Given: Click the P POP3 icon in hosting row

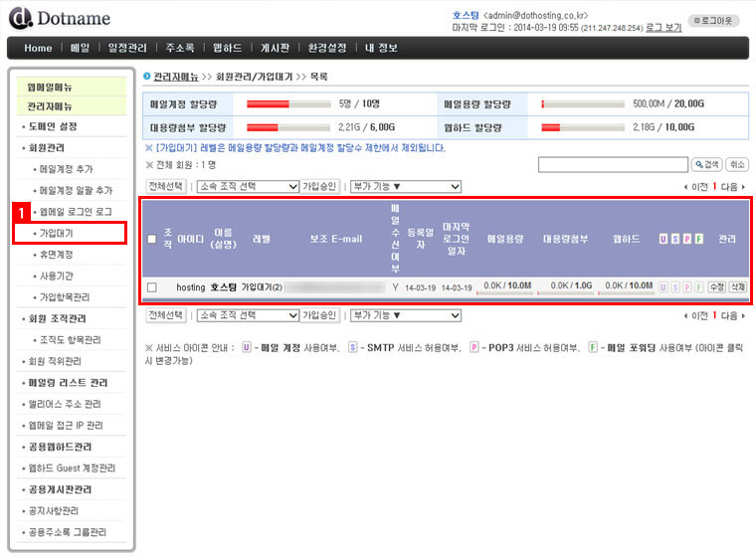Looking at the screenshot, I should tap(687, 286).
